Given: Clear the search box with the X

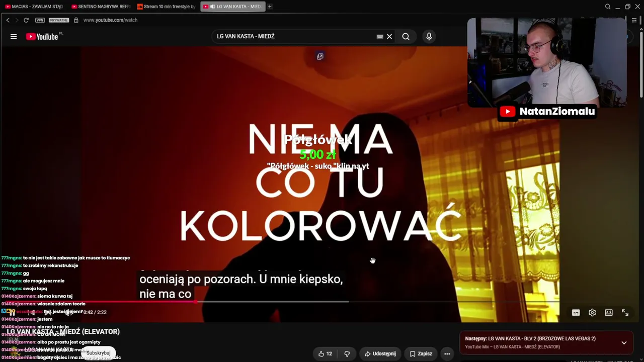Looking at the screenshot, I should (x=389, y=36).
